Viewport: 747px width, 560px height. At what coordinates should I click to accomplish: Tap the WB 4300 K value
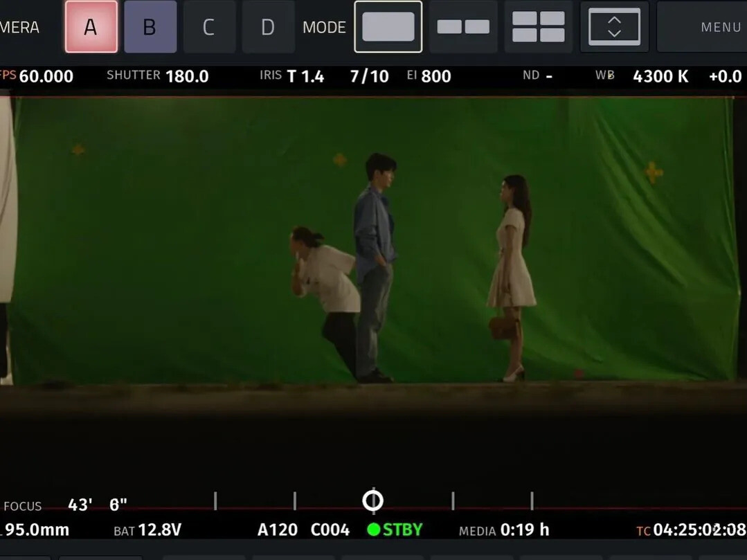click(x=642, y=76)
